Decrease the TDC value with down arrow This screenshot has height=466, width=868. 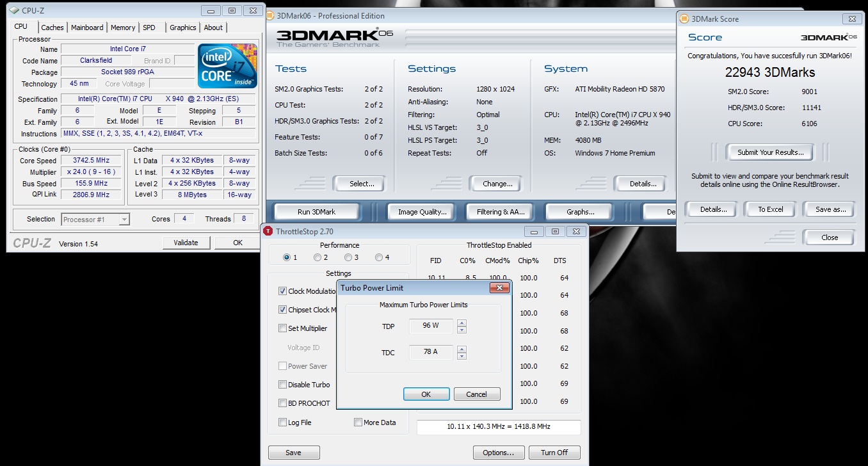click(462, 356)
